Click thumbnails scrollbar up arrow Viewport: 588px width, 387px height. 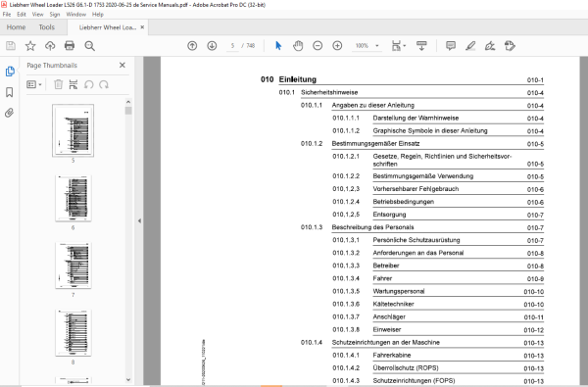coord(128,102)
